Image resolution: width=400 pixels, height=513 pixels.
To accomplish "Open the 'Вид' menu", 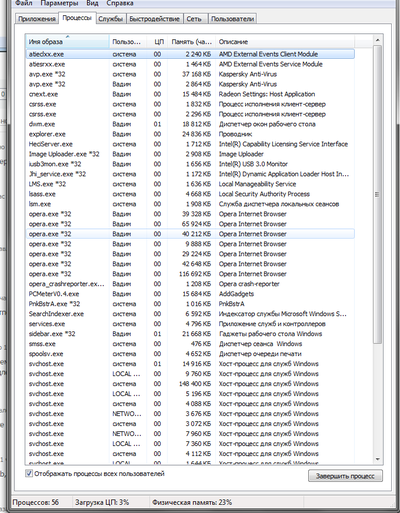I will pos(92,4).
